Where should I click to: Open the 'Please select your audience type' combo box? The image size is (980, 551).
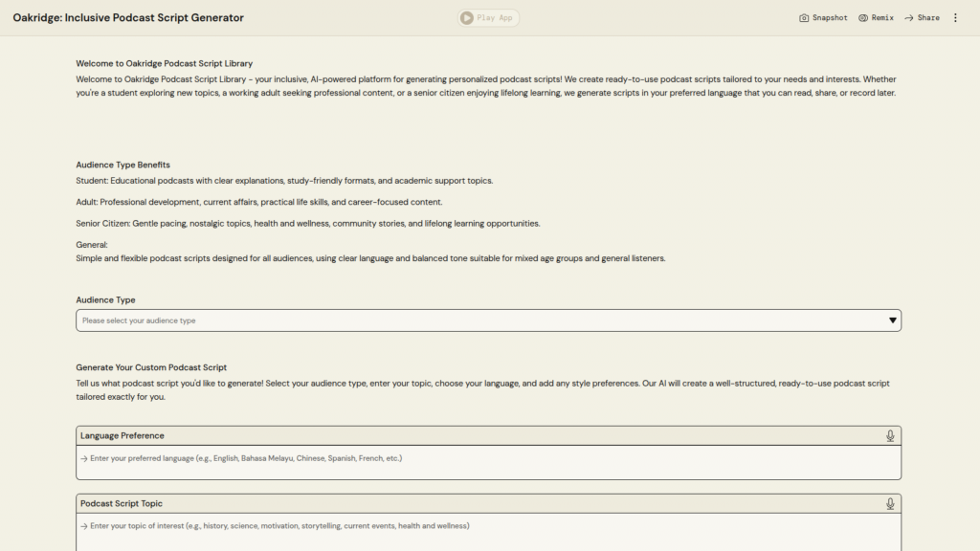(x=479, y=320)
